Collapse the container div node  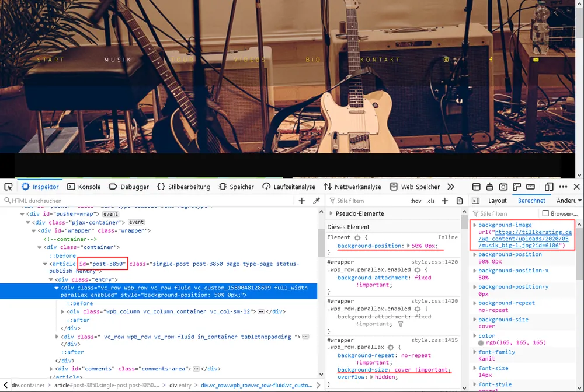(40, 247)
